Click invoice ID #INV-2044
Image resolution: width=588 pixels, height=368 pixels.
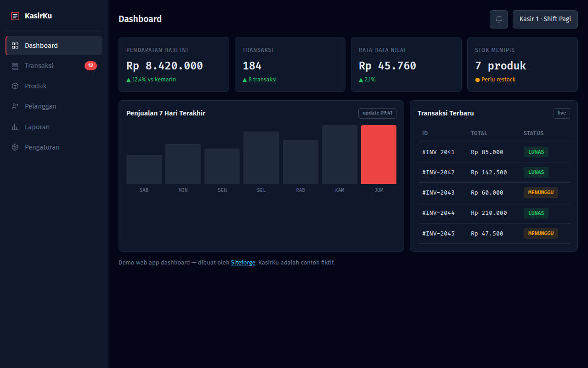pyautogui.click(x=438, y=213)
